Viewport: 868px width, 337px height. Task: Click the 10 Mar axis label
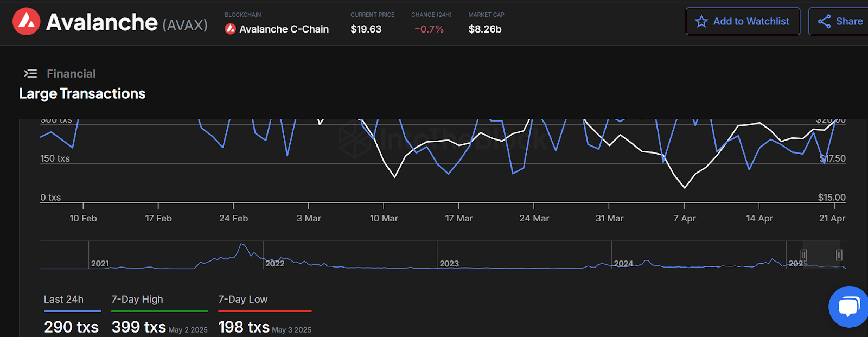[x=384, y=218]
